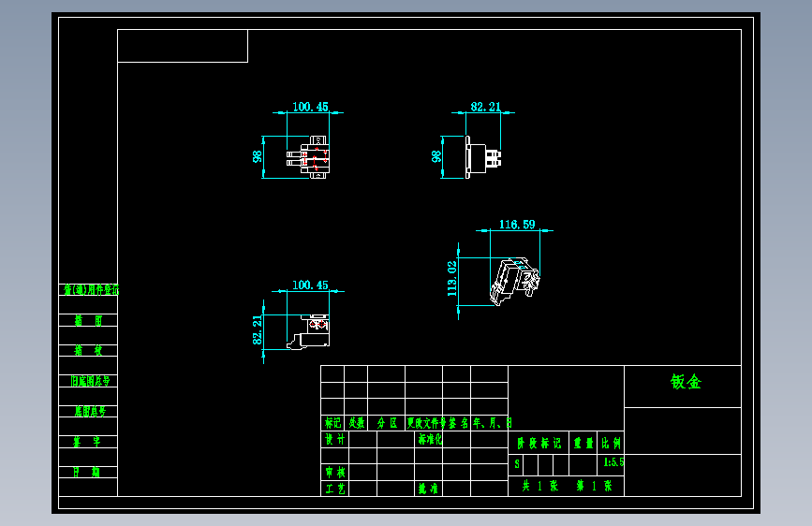Click the 更改文件号 label
812x526 pixels.
426,423
